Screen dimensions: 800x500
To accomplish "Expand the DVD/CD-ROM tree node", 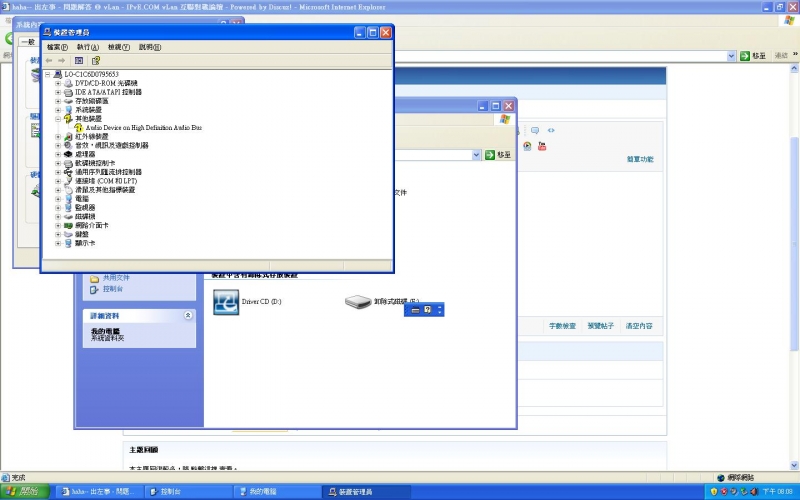I will (58, 83).
